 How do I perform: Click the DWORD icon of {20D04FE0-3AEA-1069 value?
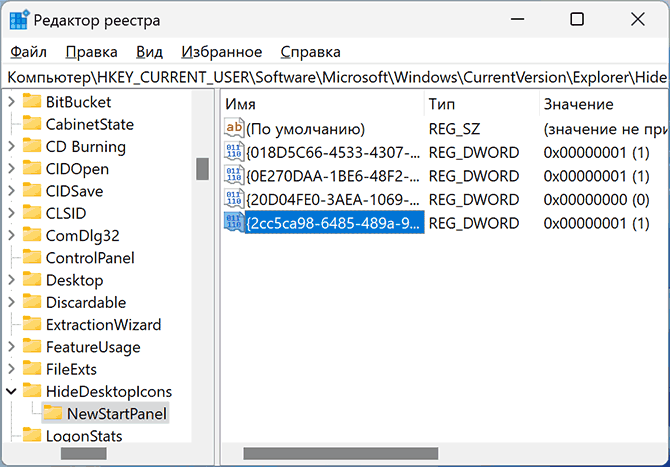coord(234,199)
